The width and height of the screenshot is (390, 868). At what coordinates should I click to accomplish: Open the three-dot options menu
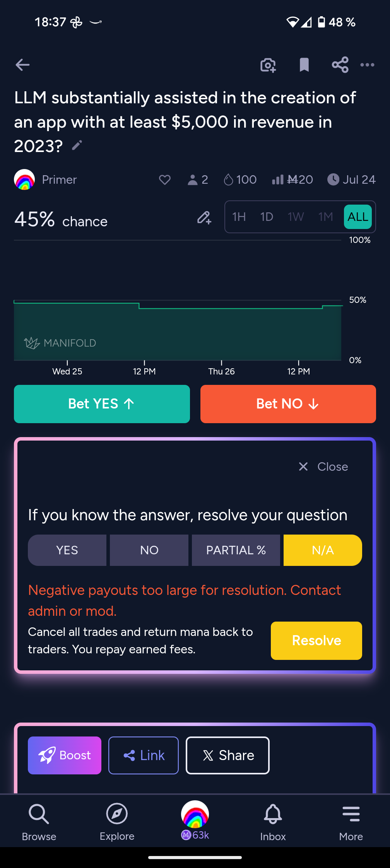[367, 65]
